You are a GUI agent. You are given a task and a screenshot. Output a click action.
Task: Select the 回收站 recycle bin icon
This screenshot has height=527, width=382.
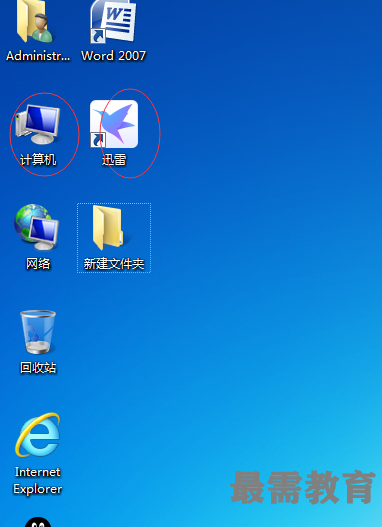click(38, 332)
